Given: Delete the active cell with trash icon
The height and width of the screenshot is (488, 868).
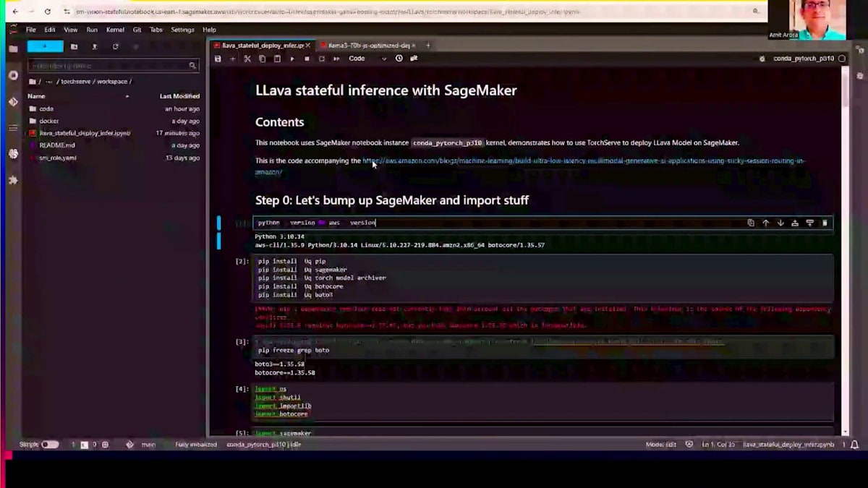Looking at the screenshot, I should click(825, 223).
